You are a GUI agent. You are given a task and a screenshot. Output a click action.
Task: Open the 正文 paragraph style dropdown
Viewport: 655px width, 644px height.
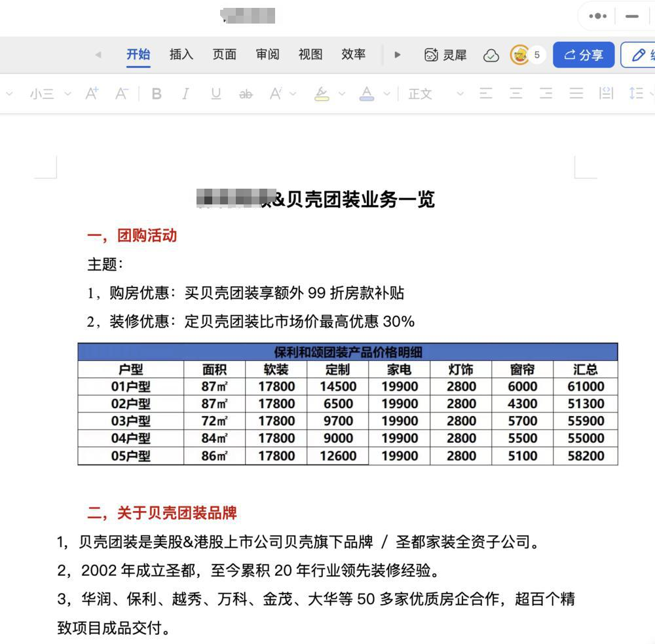[x=436, y=94]
